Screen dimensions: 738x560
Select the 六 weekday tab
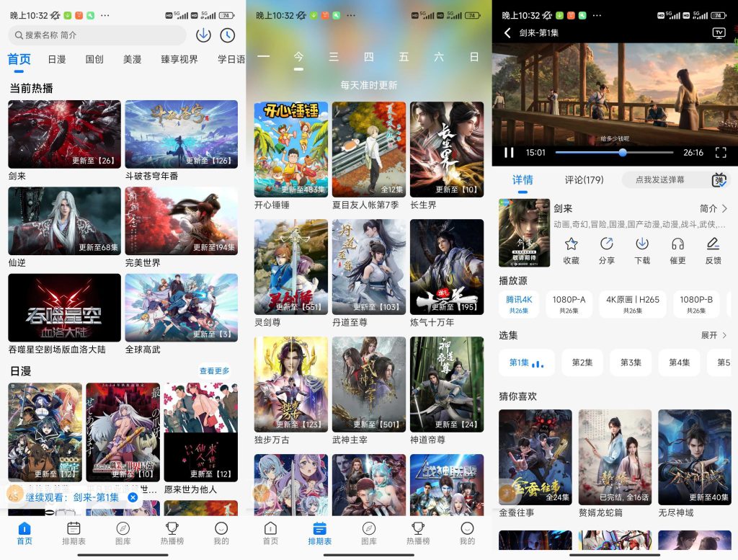(x=439, y=57)
